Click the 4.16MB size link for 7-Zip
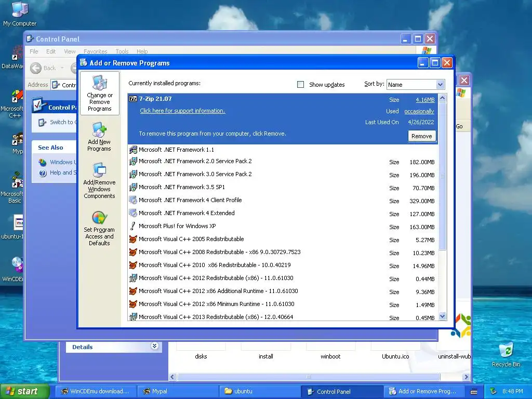 tap(425, 100)
